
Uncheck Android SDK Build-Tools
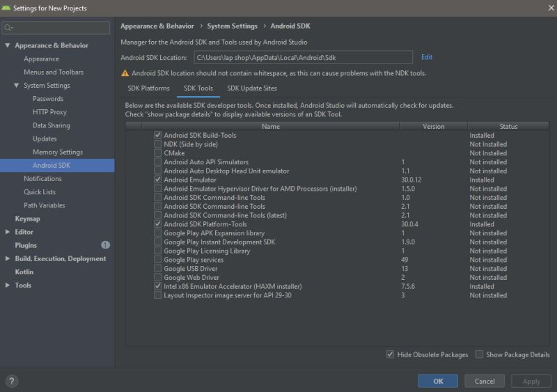coord(158,135)
